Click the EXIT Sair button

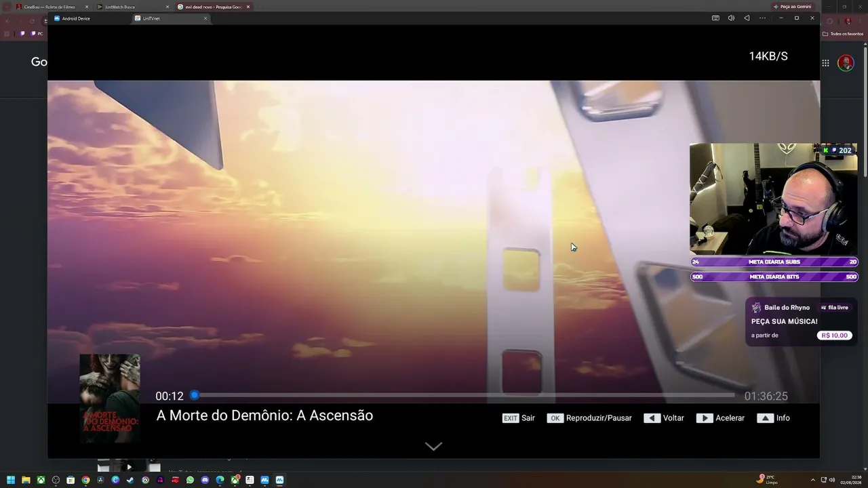(x=519, y=418)
